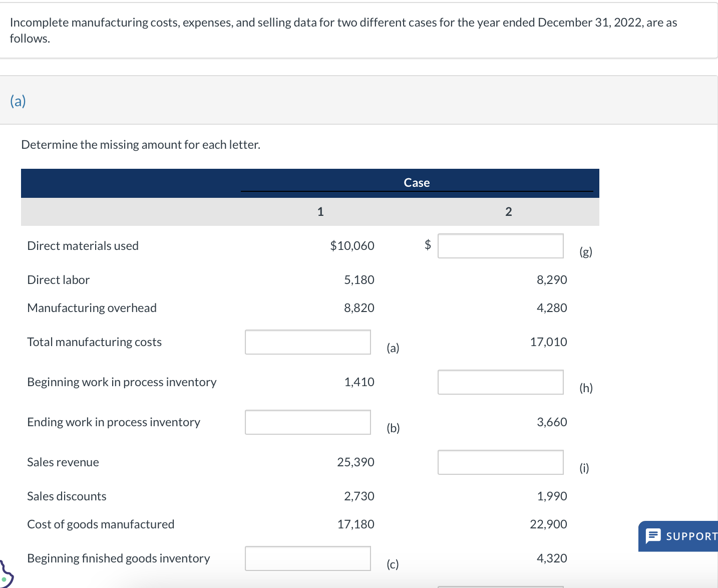Screen dimensions: 718x588
Task: Click the dollar sign beside field (g)
Action: (x=427, y=245)
